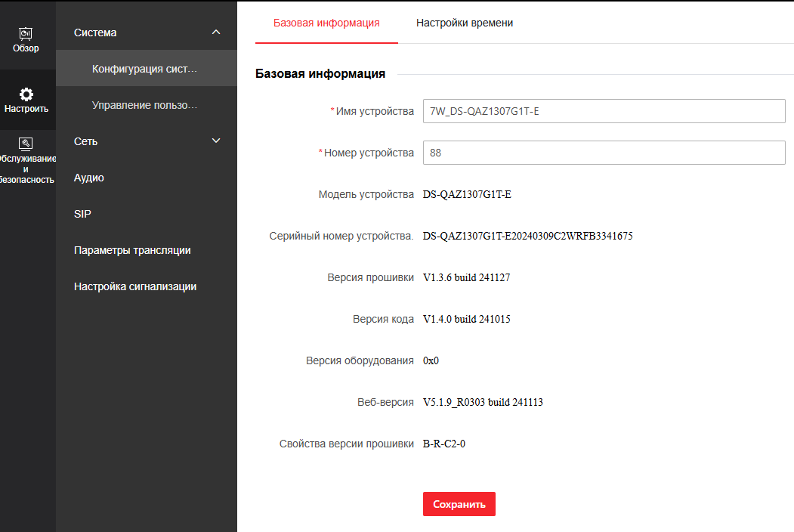The width and height of the screenshot is (794, 532).
Task: Open the SIP settings section
Action: click(82, 214)
